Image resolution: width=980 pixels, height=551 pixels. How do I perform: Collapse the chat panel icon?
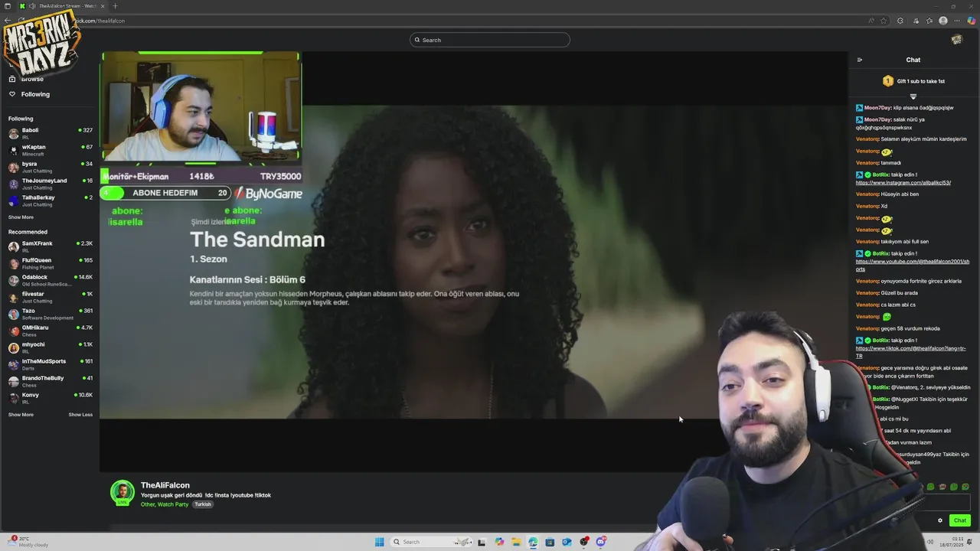(860, 60)
